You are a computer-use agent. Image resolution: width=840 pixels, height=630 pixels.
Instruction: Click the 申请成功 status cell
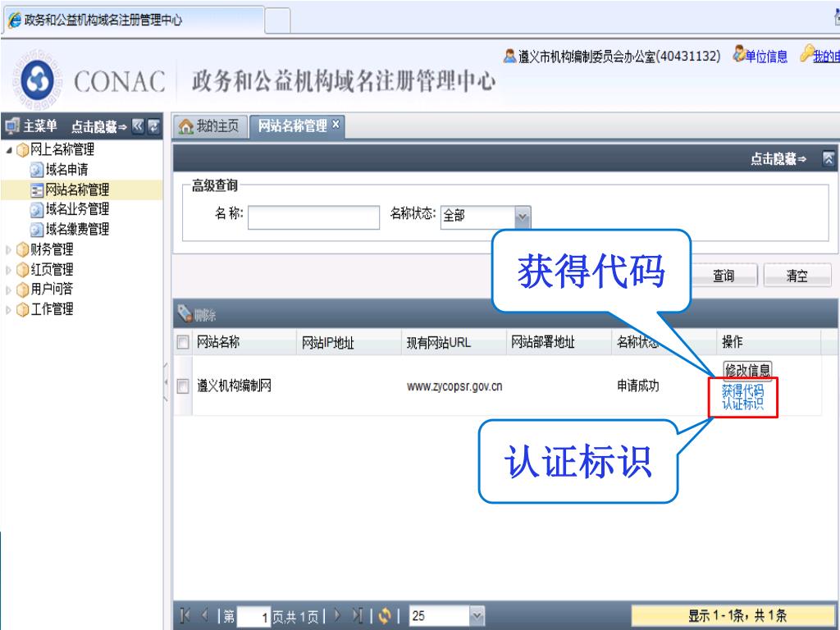(637, 386)
